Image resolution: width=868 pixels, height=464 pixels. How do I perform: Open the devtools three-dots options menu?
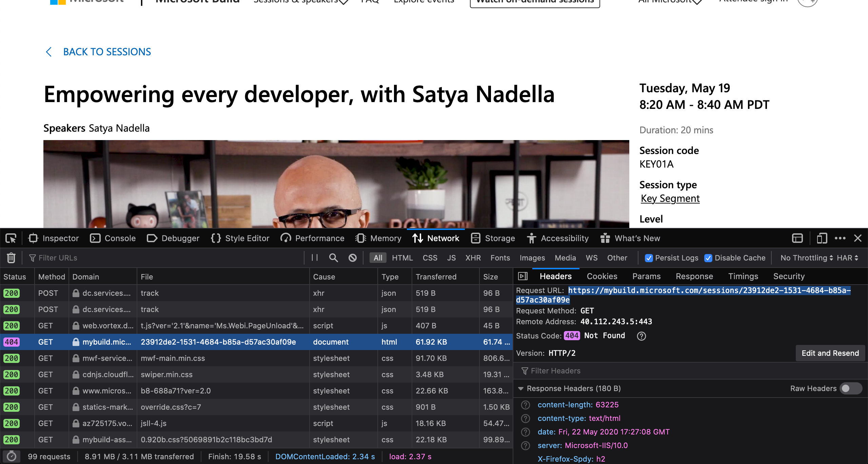[x=840, y=238]
